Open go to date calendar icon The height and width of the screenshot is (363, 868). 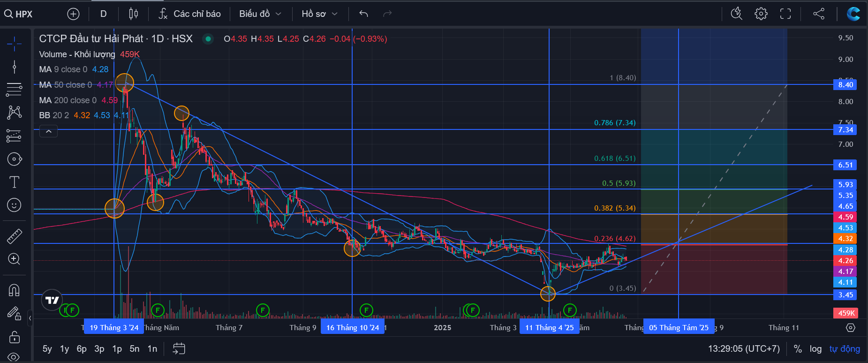click(x=179, y=349)
